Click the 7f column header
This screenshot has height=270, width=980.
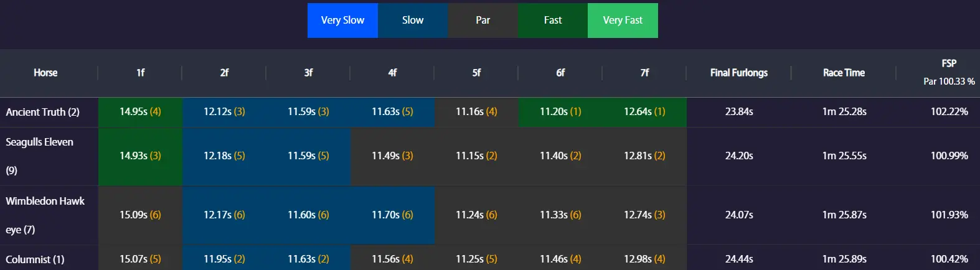click(644, 73)
